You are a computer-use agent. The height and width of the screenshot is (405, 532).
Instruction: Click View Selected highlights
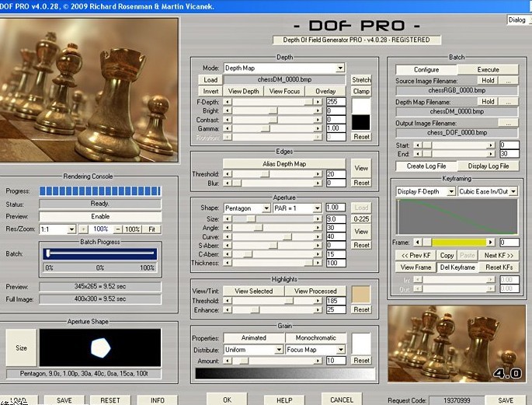pyautogui.click(x=253, y=291)
